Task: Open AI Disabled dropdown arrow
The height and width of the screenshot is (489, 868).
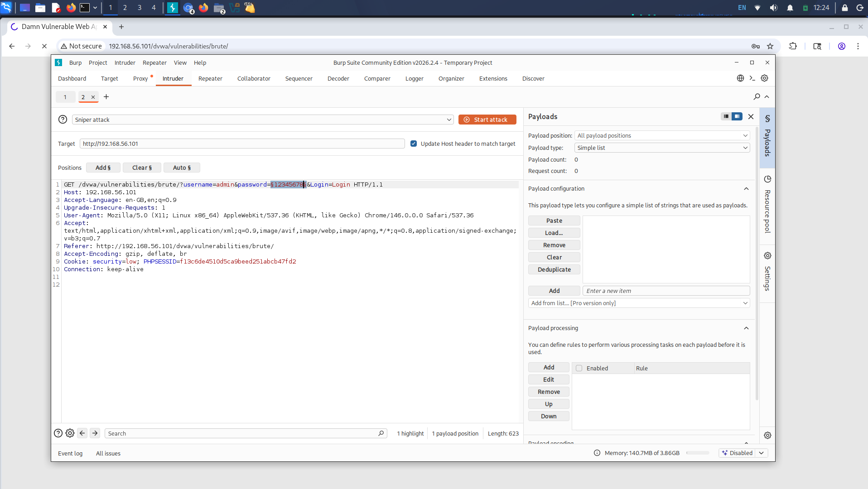Action: 762,453
